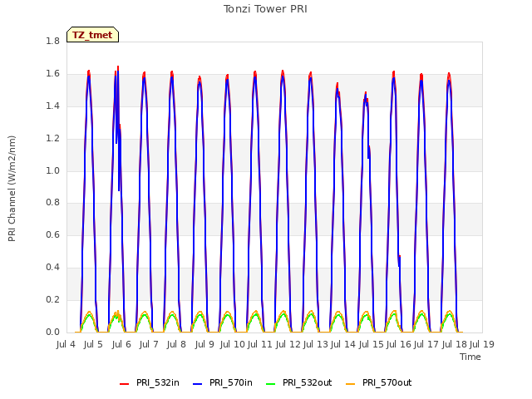Select the PRI_532in legend entry

pos(150,383)
